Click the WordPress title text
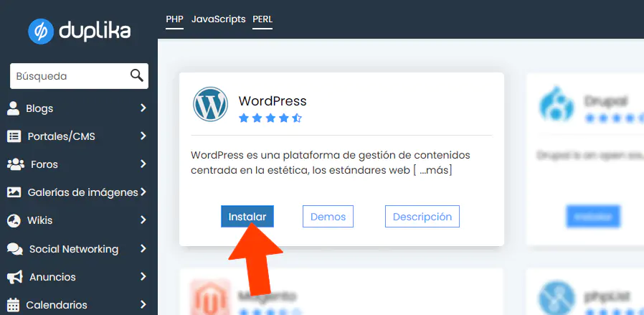The width and height of the screenshot is (644, 315). click(273, 101)
